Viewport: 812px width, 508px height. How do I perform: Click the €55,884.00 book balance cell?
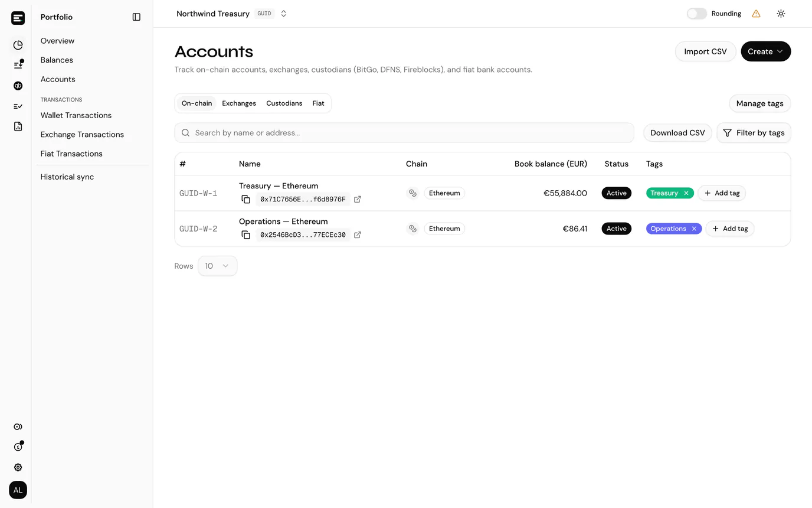pyautogui.click(x=565, y=193)
